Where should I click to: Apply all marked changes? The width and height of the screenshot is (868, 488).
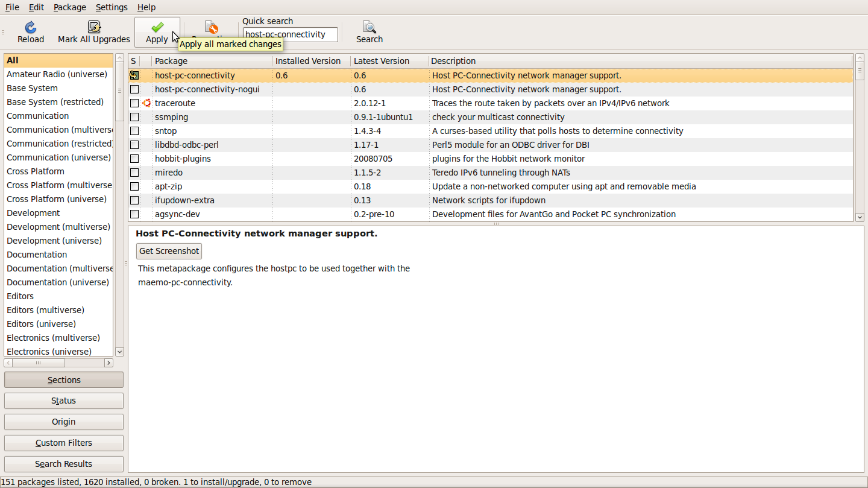157,32
